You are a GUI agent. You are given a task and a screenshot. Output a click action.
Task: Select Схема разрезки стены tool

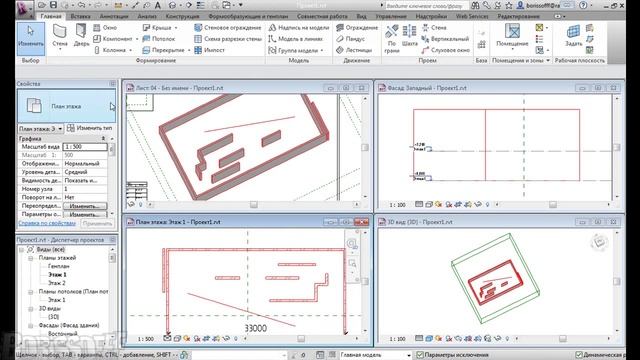[228, 39]
